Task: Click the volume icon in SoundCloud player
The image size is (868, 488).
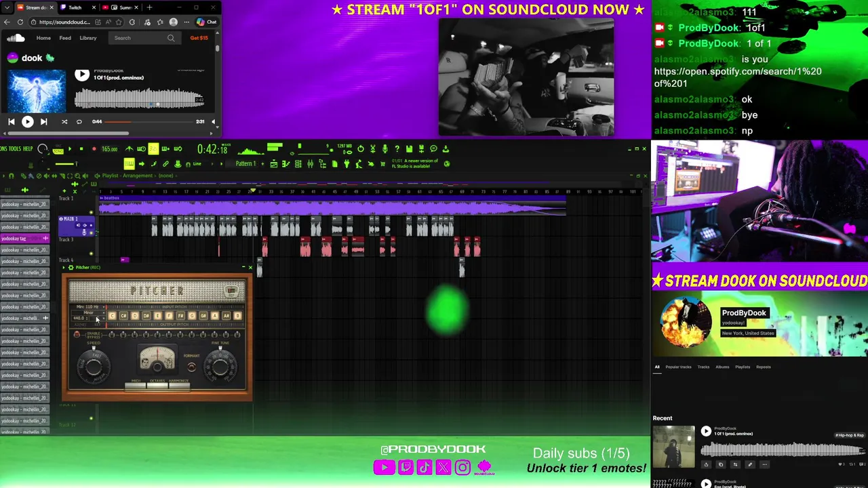Action: point(214,122)
